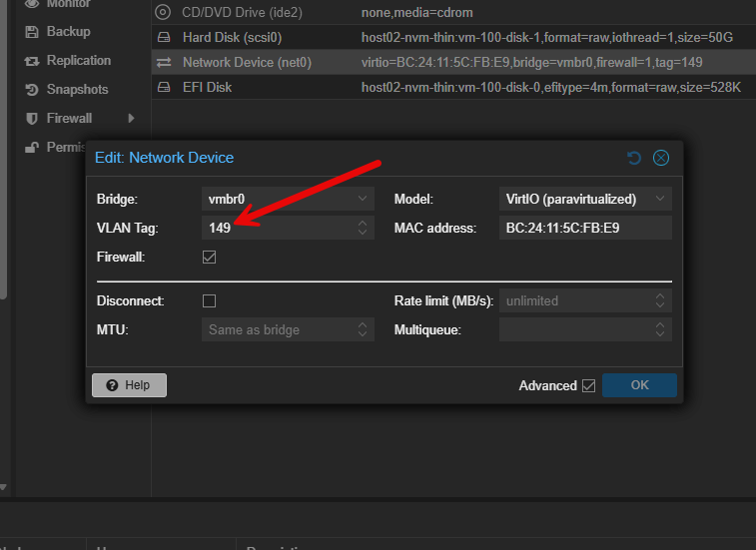756x550 pixels.
Task: Click the Rate limit spinner arrows
Action: tap(660, 300)
